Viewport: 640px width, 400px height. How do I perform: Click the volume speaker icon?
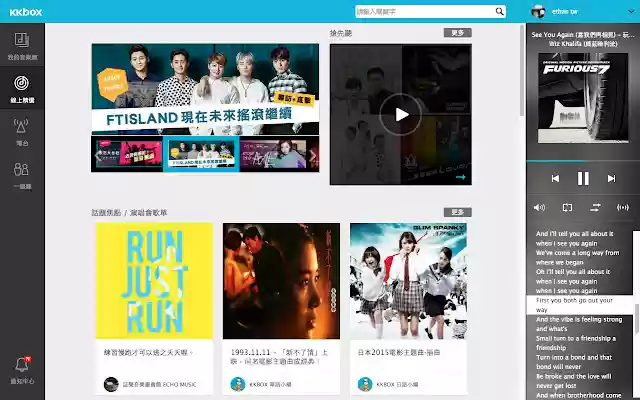(x=539, y=207)
